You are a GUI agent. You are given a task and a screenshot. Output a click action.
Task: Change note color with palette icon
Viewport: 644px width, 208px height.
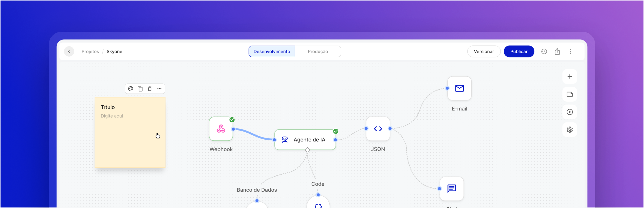(x=131, y=89)
